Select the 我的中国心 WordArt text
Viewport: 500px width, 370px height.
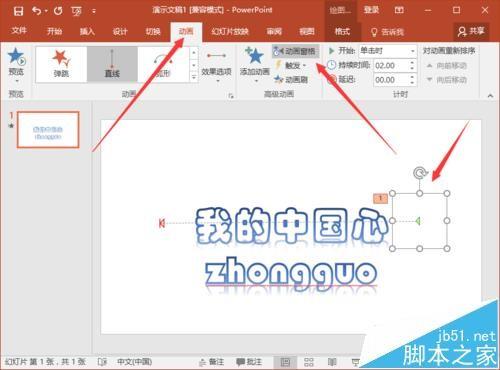tap(292, 226)
